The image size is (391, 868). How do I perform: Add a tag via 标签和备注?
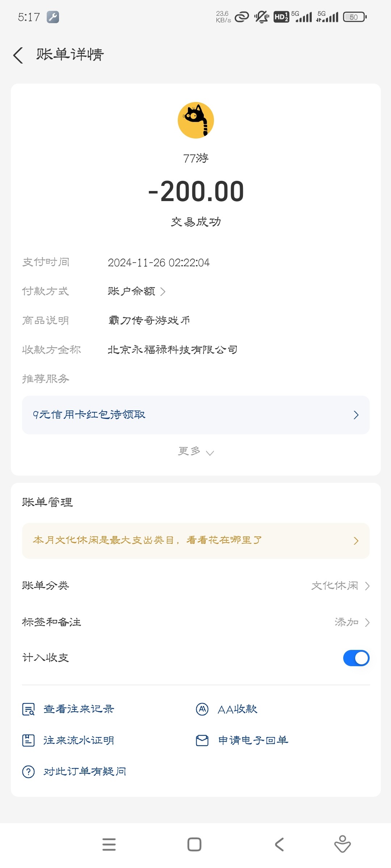tap(351, 622)
